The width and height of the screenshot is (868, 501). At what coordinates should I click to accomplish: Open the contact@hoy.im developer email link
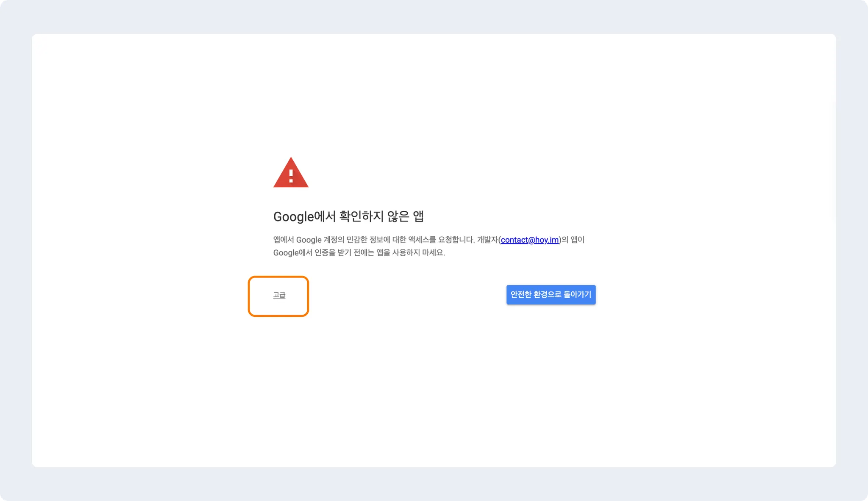click(530, 240)
